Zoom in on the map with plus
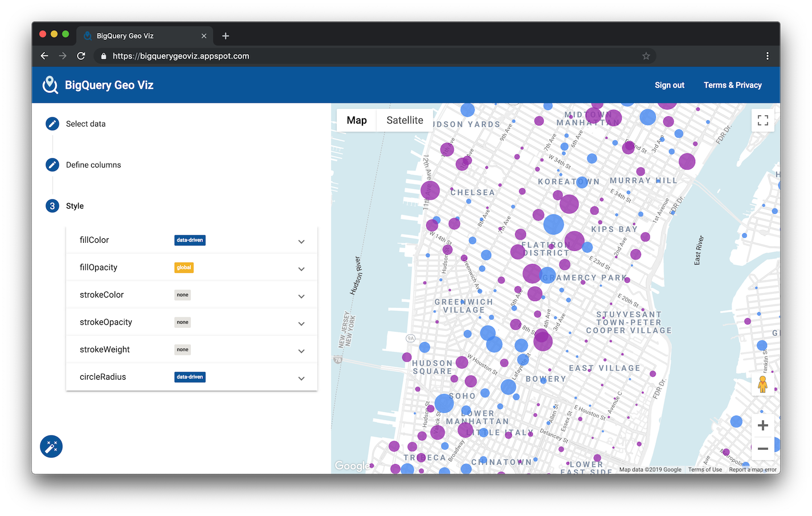Screen dimensions: 812x516 coord(763,425)
